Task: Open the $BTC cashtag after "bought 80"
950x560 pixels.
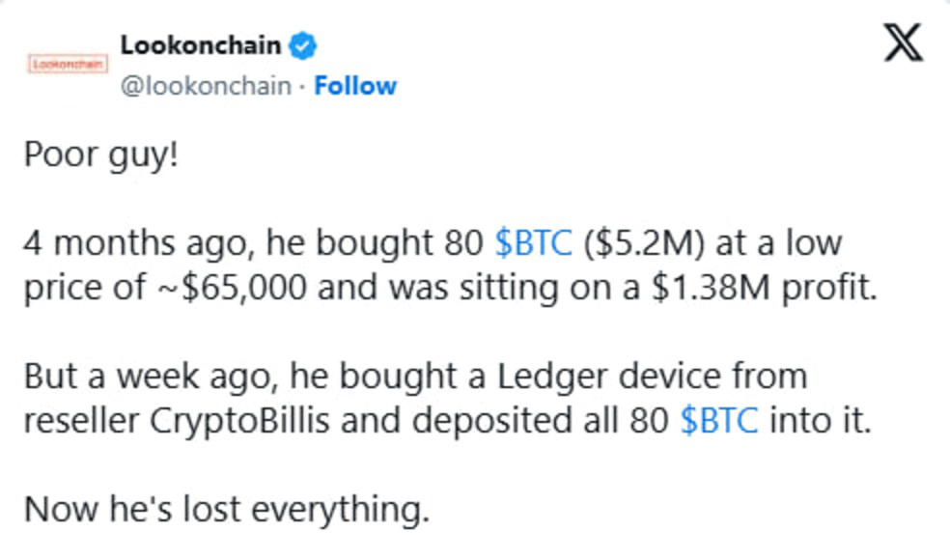Action: (533, 243)
